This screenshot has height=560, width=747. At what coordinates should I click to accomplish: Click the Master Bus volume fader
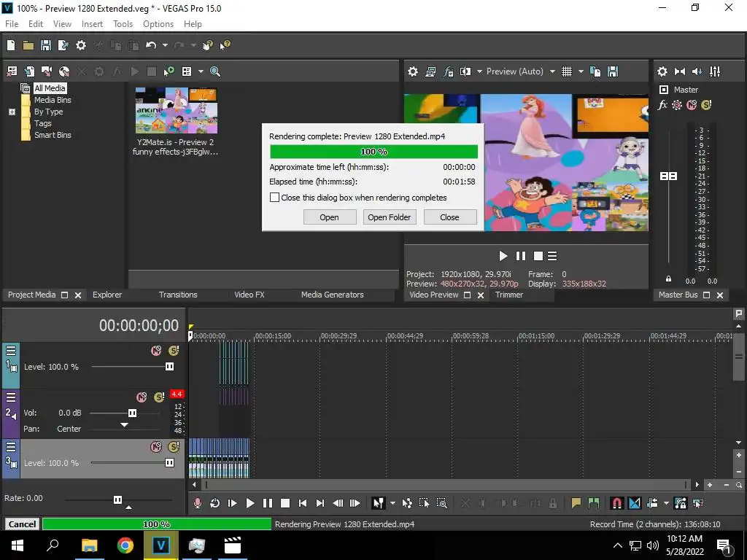669,176
